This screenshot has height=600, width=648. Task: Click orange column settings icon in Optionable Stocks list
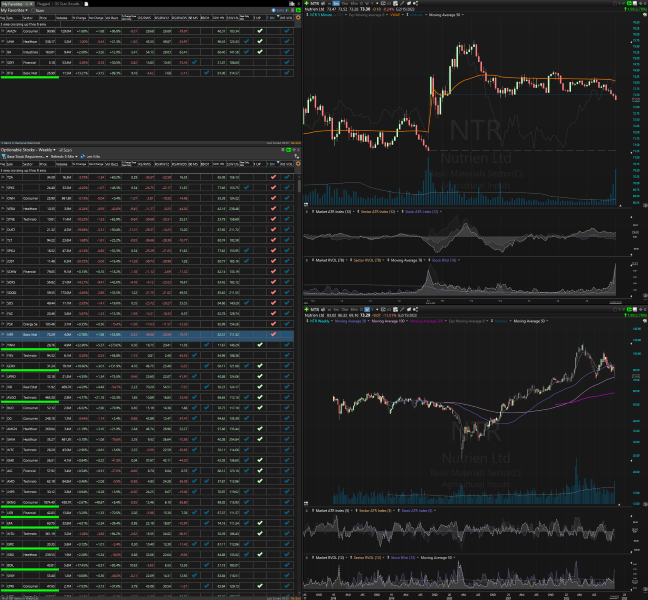[x=298, y=164]
